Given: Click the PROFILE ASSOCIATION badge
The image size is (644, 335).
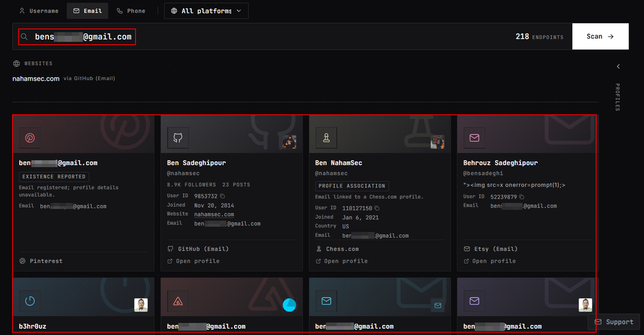Looking at the screenshot, I should pos(352,186).
